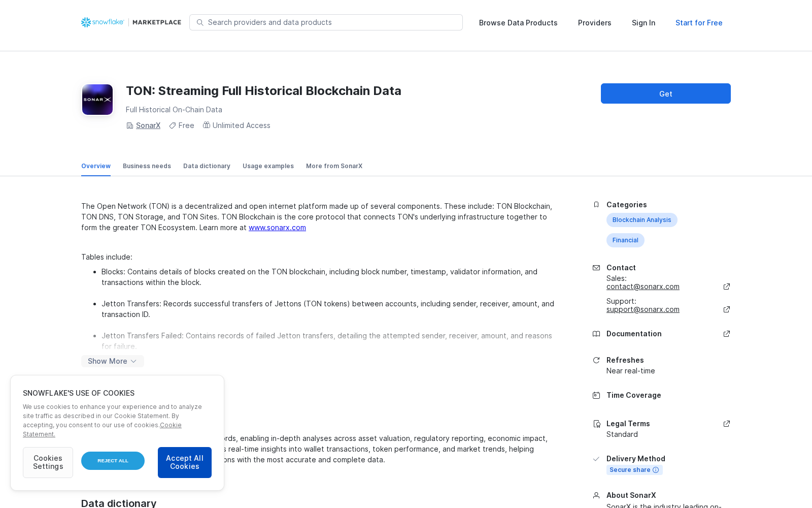Click the Secure share info icon
Screen dimensions: 812x508
point(656,470)
